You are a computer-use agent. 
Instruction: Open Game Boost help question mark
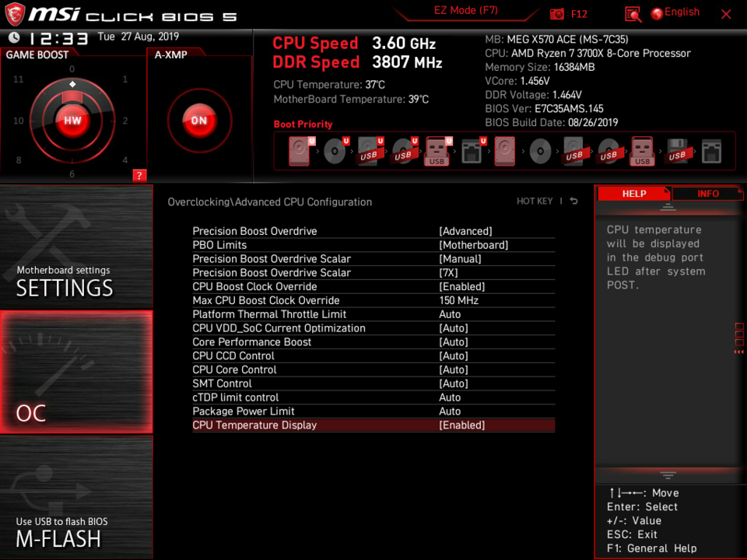coord(139,175)
